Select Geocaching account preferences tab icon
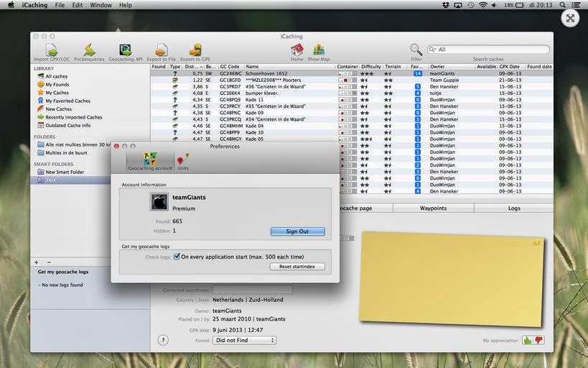The width and height of the screenshot is (588, 368). [150, 159]
